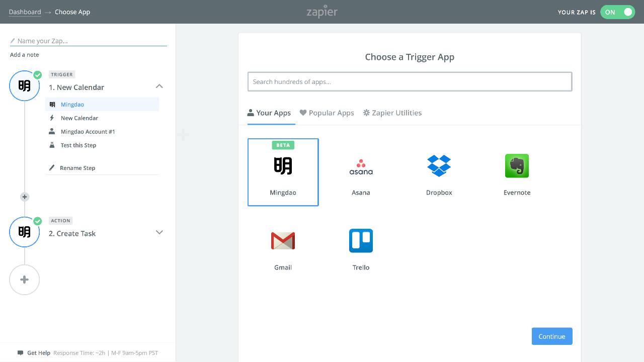Pick the Trello app icon
This screenshot has height=362, width=644.
click(x=361, y=241)
